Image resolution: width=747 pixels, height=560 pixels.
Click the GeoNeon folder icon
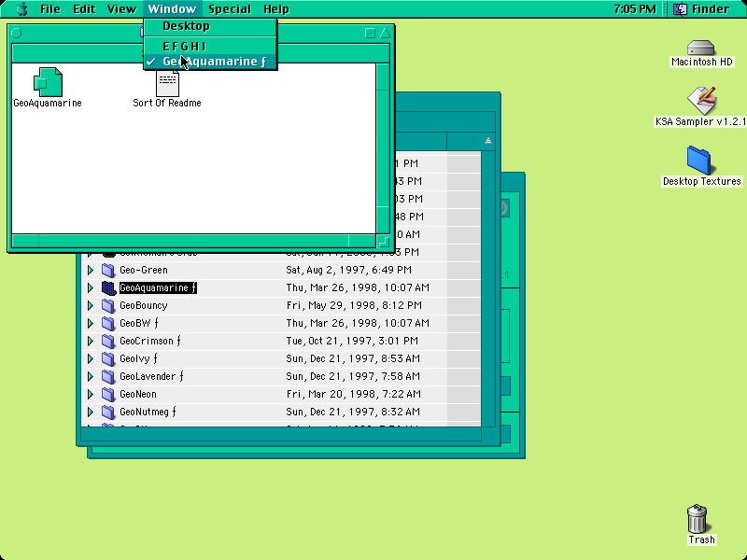[108, 394]
